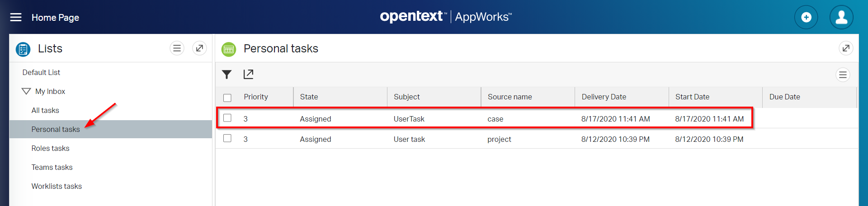
Task: Maximize the Personal tasks panel
Action: pyautogui.click(x=846, y=48)
